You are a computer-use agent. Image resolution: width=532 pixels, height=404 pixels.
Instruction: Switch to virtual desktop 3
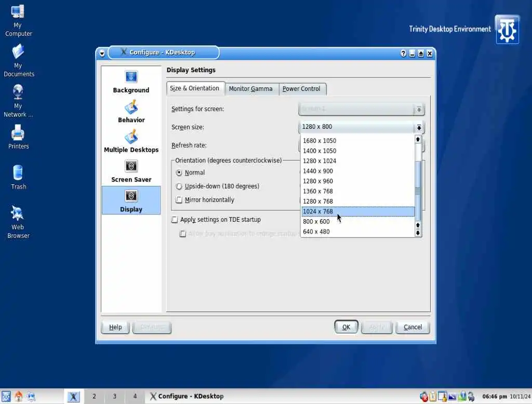pyautogui.click(x=114, y=396)
